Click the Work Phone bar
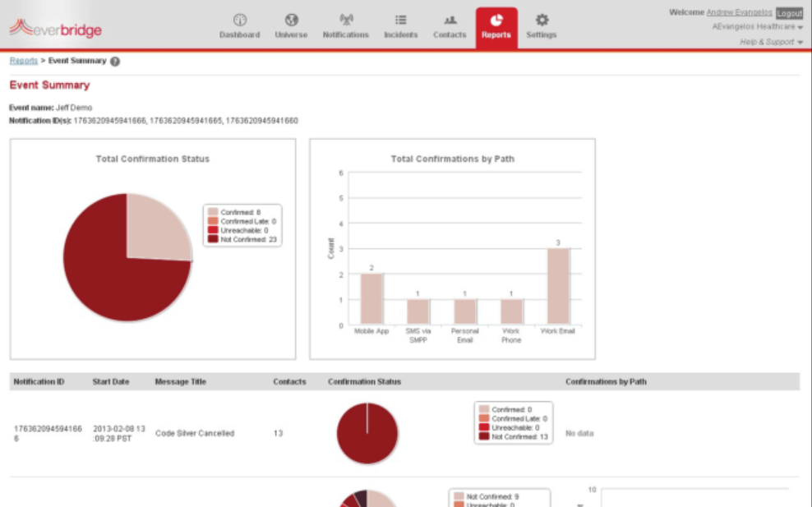This screenshot has width=812, height=507. 512,312
